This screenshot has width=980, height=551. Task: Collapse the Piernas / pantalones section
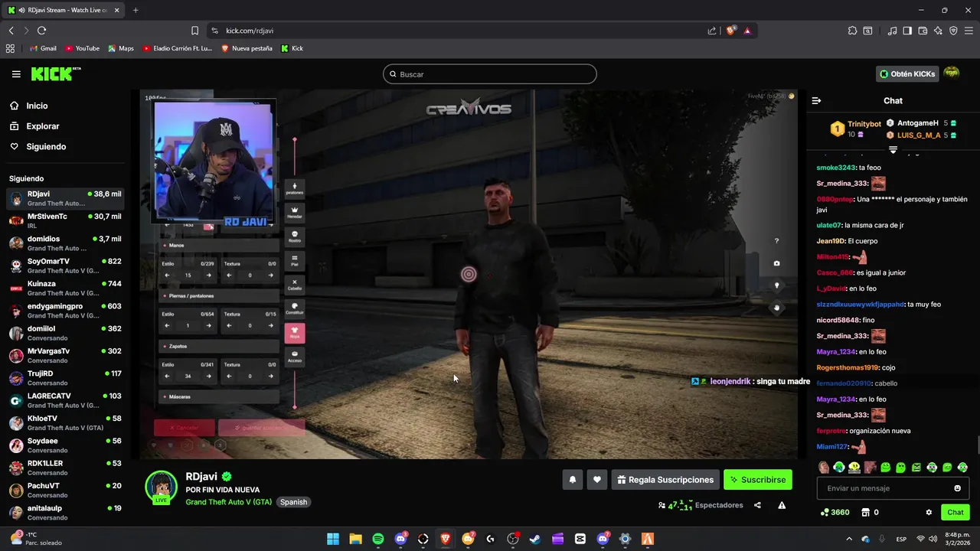pos(219,296)
